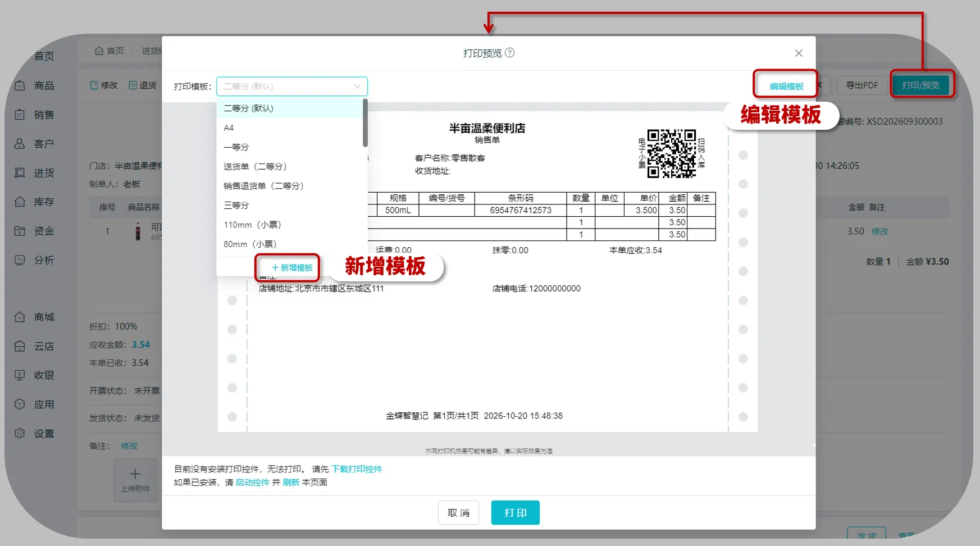980x546 pixels.
Task: Open the 云店 shop icon
Action: [x=20, y=346]
